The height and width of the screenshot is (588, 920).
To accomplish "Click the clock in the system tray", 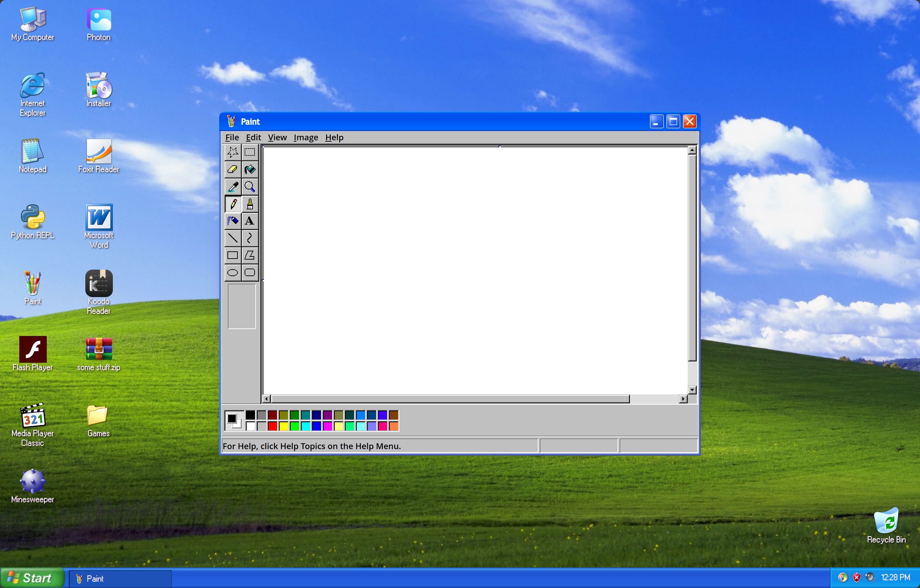I will click(895, 577).
